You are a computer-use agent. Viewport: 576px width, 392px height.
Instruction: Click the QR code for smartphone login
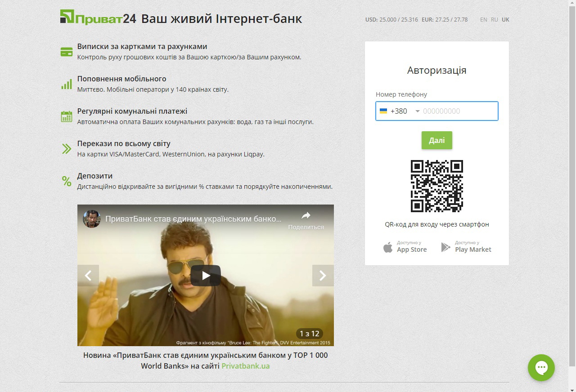[x=437, y=186]
